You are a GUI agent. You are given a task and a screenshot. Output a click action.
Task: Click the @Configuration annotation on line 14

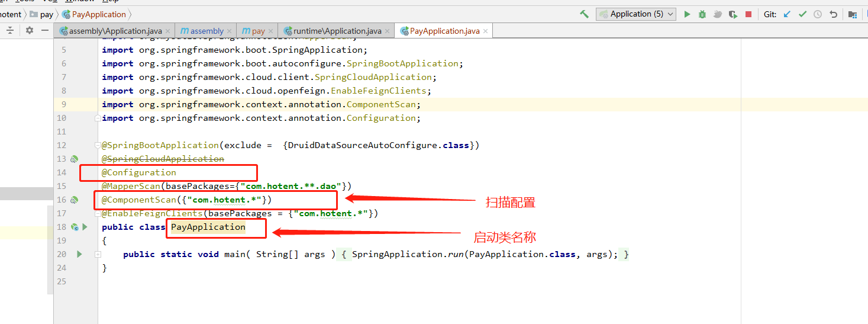138,172
